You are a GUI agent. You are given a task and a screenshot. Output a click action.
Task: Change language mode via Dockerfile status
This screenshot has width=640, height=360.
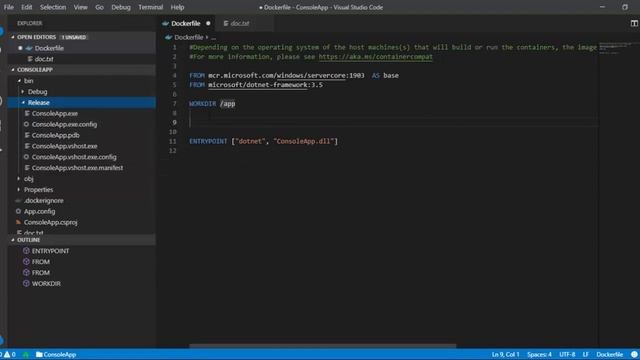coord(609,354)
